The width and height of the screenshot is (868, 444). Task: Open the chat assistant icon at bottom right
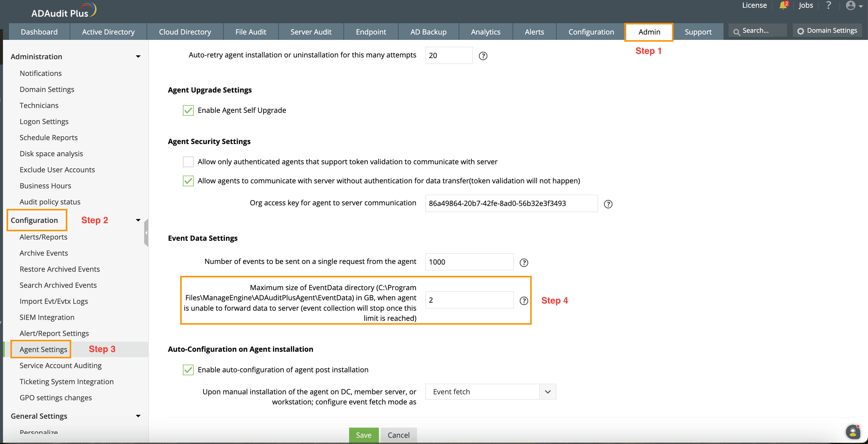pos(853,432)
